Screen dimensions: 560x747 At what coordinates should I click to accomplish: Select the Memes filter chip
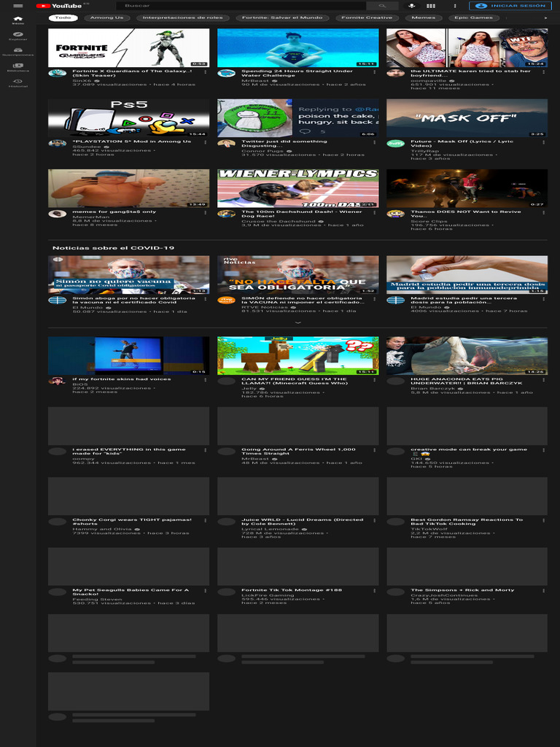tap(424, 18)
